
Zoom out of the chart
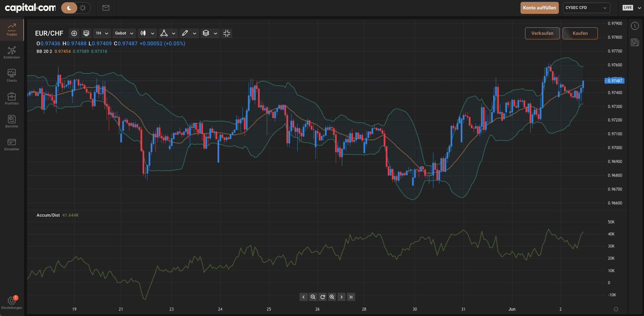(x=313, y=297)
